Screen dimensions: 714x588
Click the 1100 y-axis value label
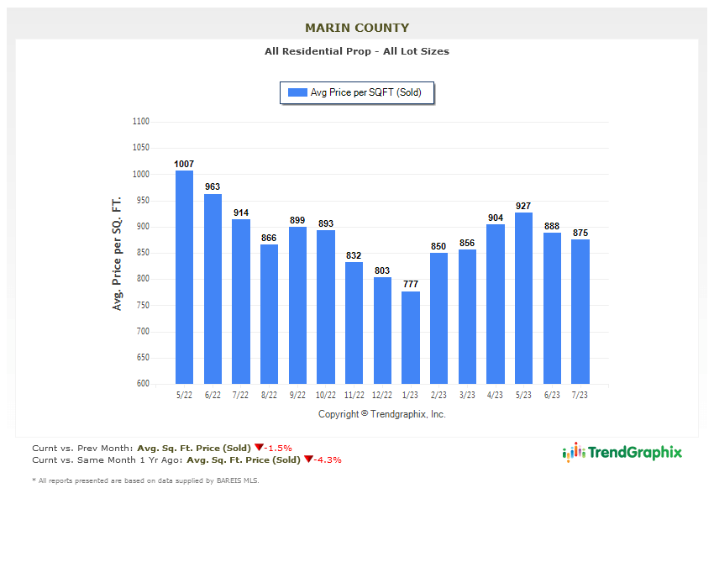coord(140,122)
